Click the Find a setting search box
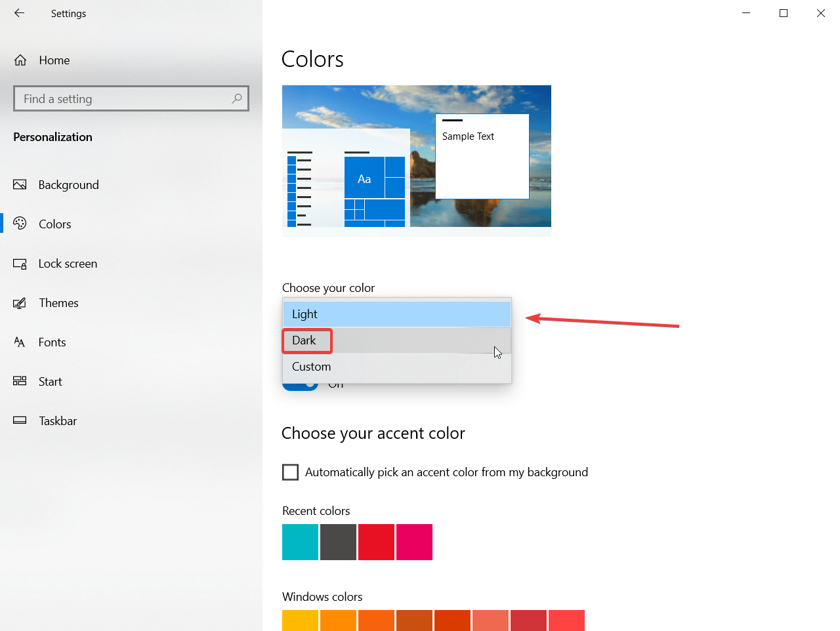 coord(131,98)
